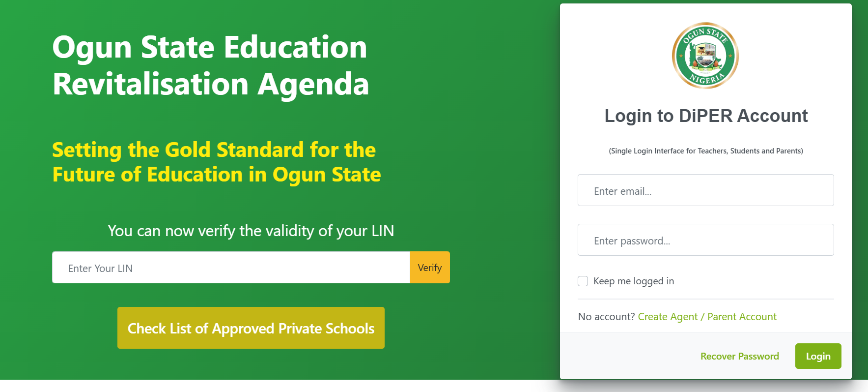The height and width of the screenshot is (392, 868).
Task: Select the Single Login Interface subtitle text
Action: coord(705,151)
